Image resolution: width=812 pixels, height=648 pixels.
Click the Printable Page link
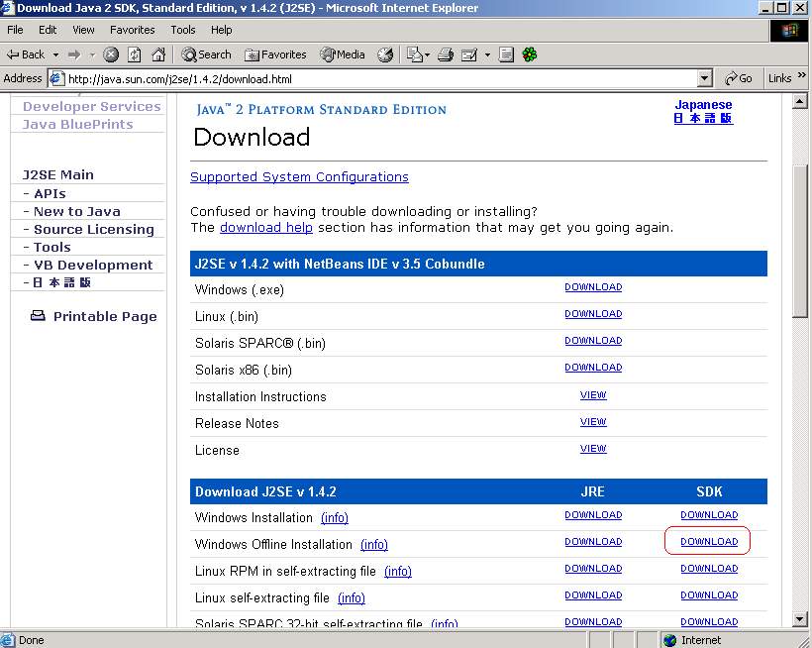(105, 316)
